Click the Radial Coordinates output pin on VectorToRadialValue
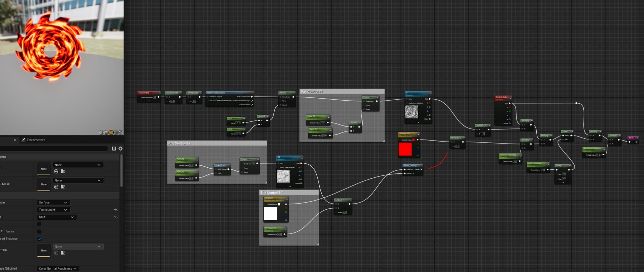Screen dimensions: 644x272 [x=252, y=97]
